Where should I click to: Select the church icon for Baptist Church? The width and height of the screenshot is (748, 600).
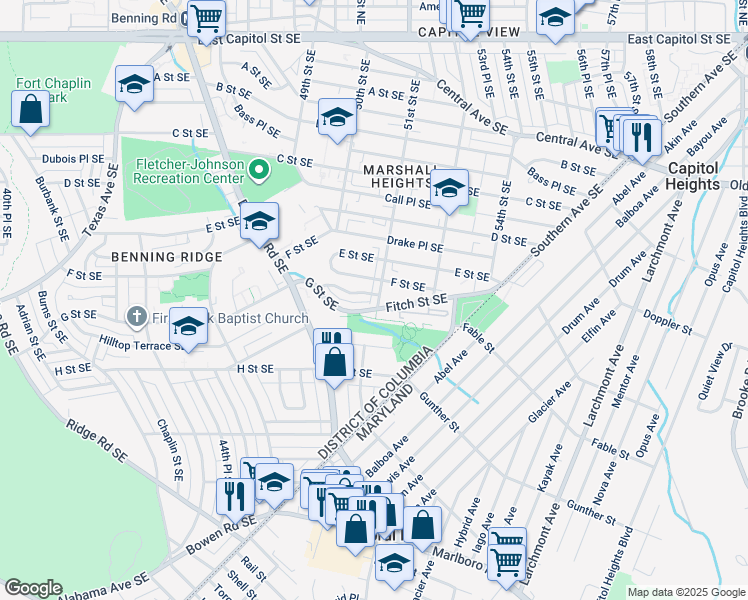coord(137,318)
